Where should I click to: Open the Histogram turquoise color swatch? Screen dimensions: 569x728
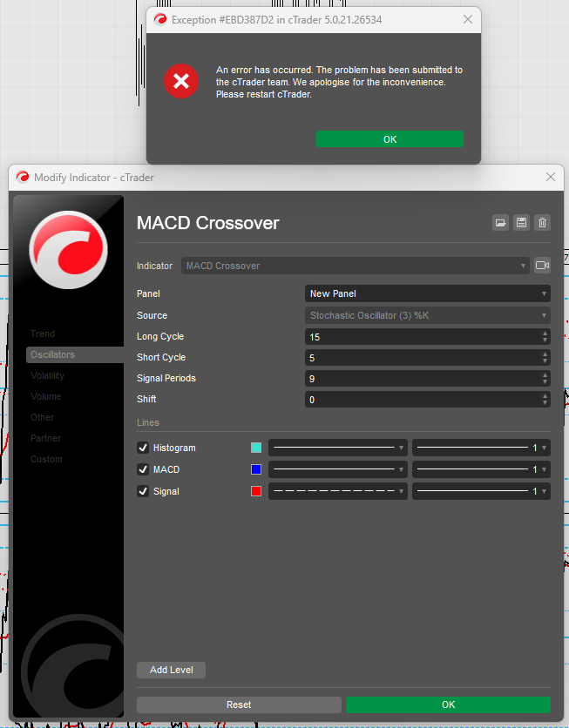[256, 448]
